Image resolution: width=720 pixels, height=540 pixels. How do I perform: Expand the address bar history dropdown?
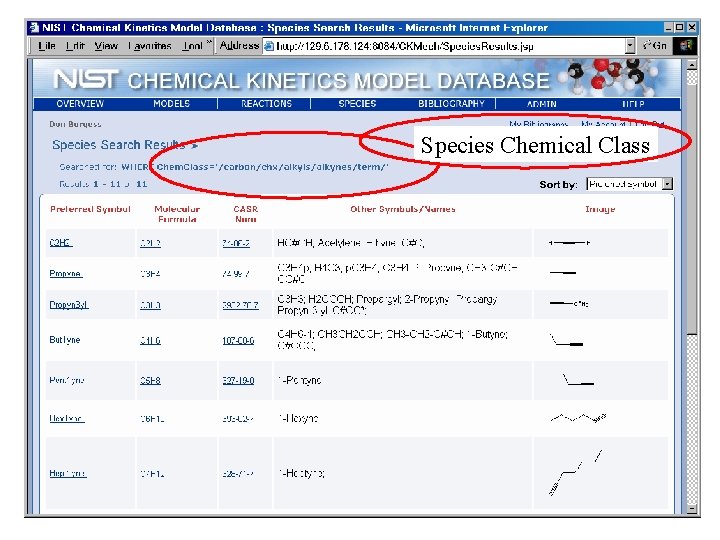630,46
